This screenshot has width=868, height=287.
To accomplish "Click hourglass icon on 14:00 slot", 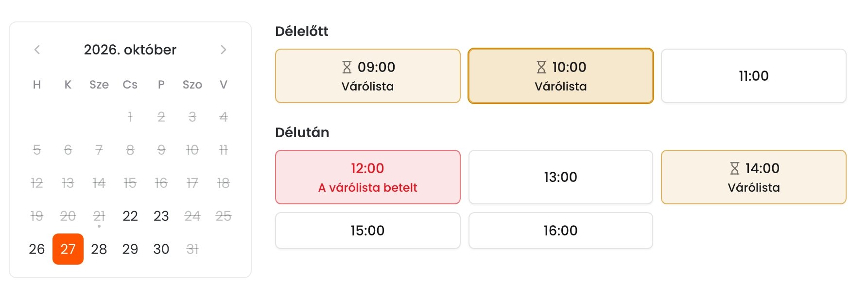I will 734,168.
